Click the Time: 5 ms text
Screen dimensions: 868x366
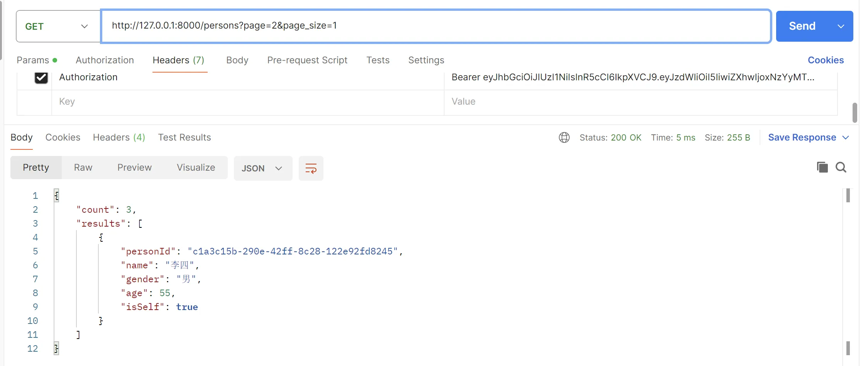coord(673,137)
